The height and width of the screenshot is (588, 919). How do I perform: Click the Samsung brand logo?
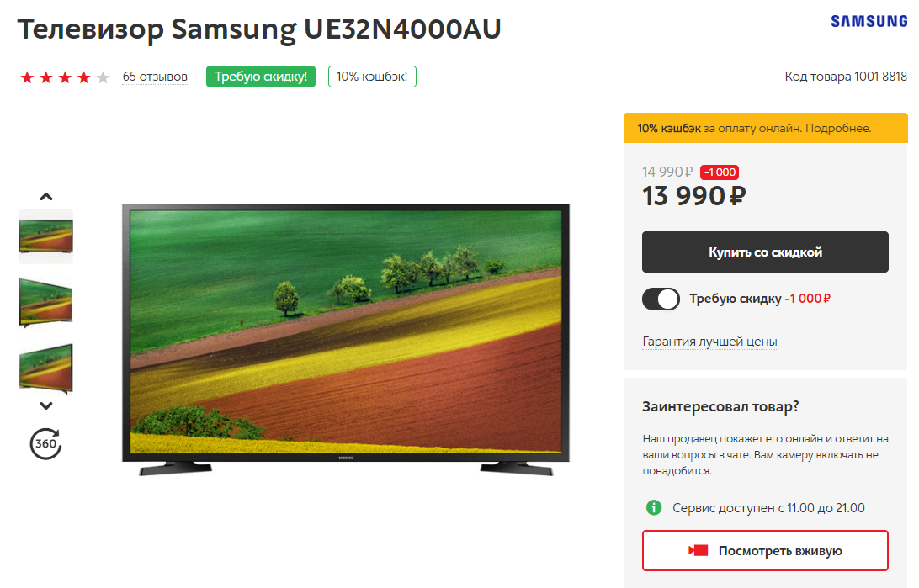tap(869, 22)
